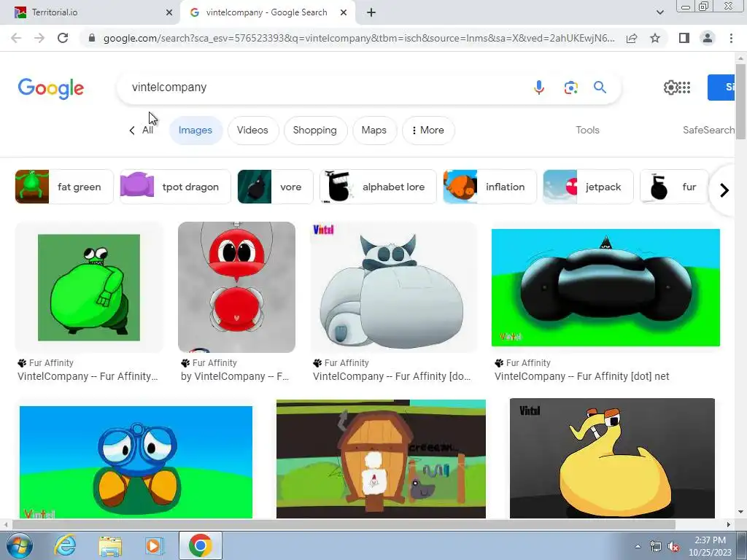Search by image with Google Lens

pyautogui.click(x=570, y=87)
